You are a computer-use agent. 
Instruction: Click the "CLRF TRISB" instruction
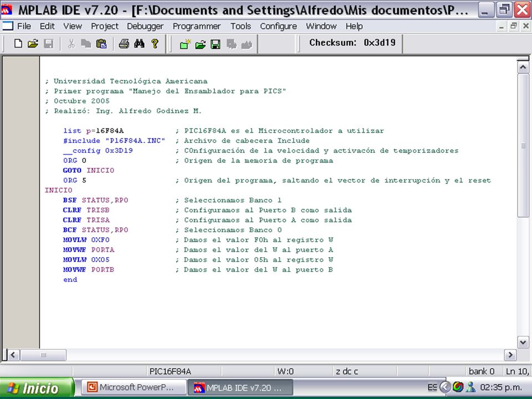[86, 210]
